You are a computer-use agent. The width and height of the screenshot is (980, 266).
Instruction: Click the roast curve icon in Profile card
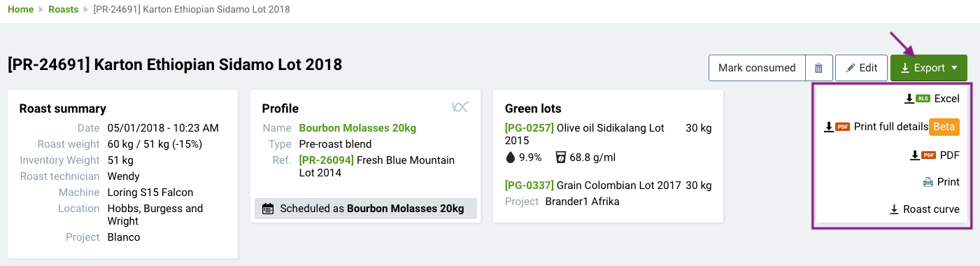coord(460,106)
